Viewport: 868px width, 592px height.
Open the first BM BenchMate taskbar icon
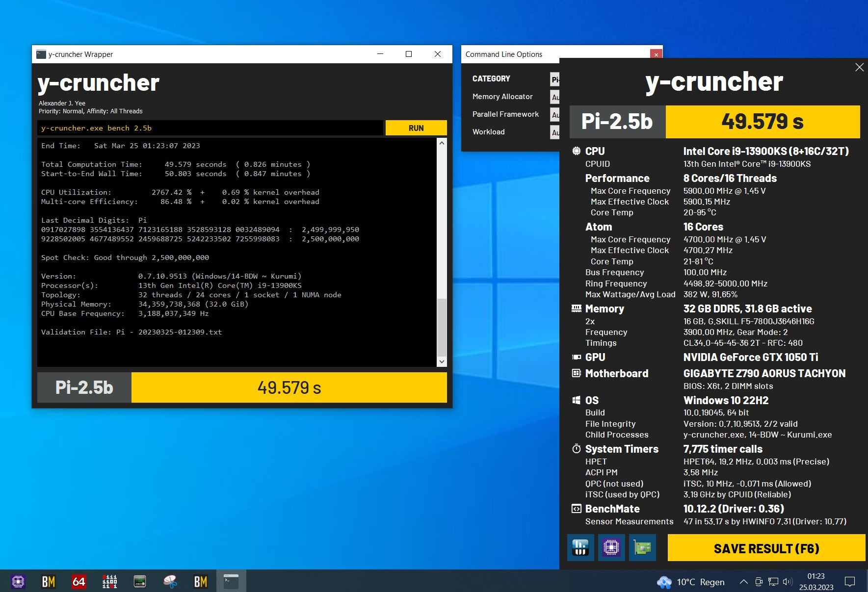coord(49,582)
